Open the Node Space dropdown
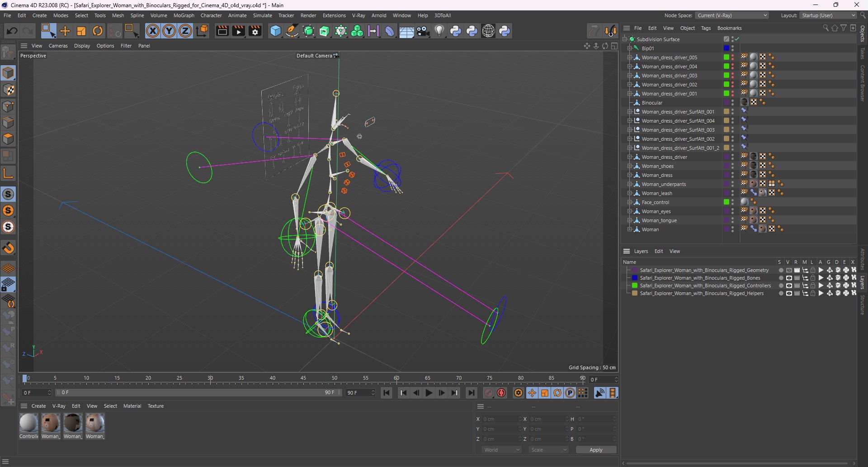 tap(731, 15)
